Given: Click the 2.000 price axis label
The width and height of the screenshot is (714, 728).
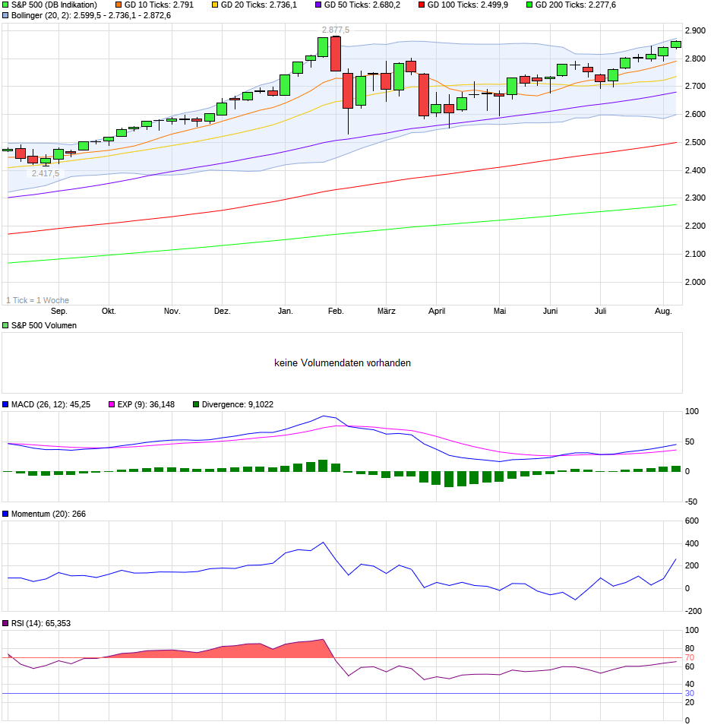Looking at the screenshot, I should tap(696, 282).
